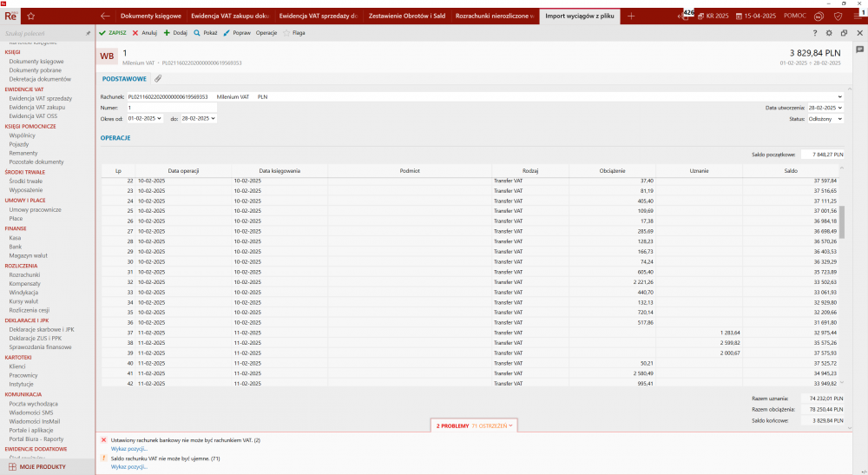Open the Operacje menu
The width and height of the screenshot is (868, 475).
(266, 33)
